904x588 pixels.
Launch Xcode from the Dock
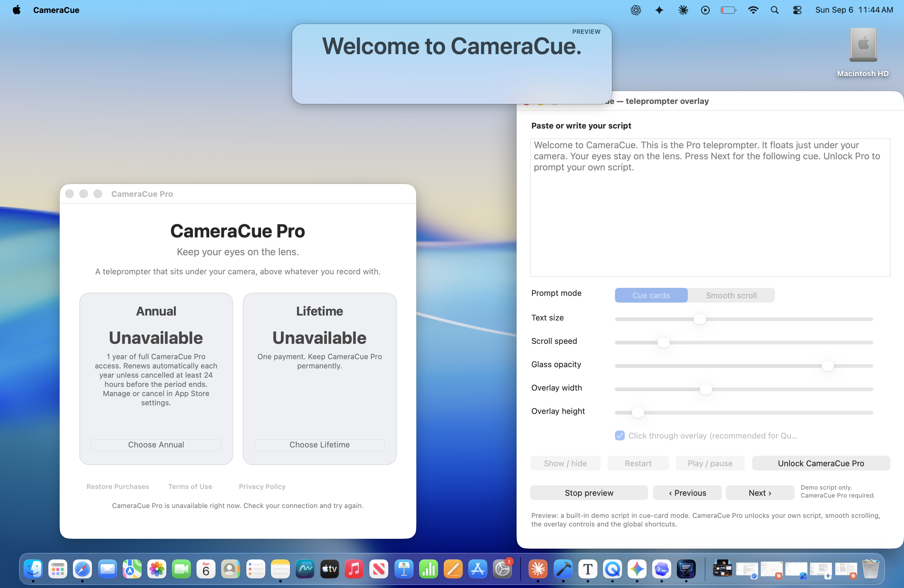click(x=563, y=569)
